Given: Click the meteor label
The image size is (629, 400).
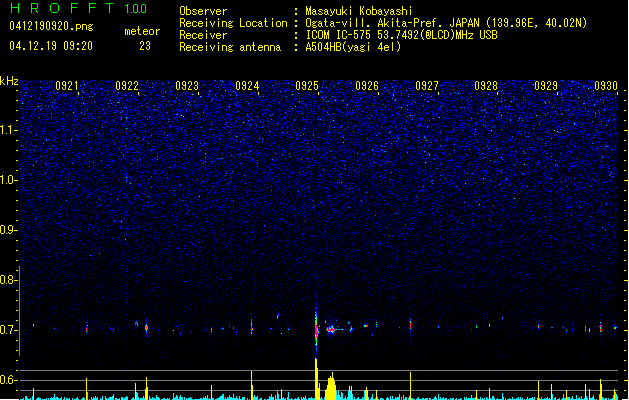Looking at the screenshot, I should point(142,31).
